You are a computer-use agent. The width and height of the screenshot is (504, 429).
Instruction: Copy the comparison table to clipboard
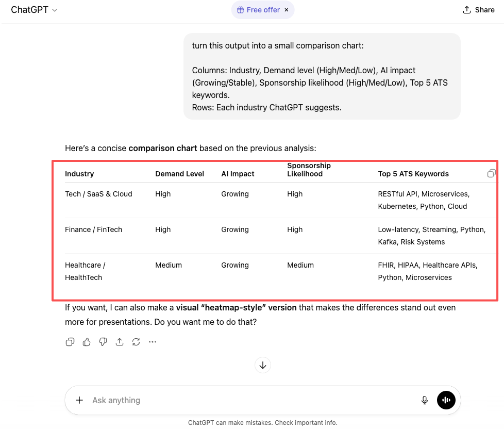pyautogui.click(x=491, y=173)
